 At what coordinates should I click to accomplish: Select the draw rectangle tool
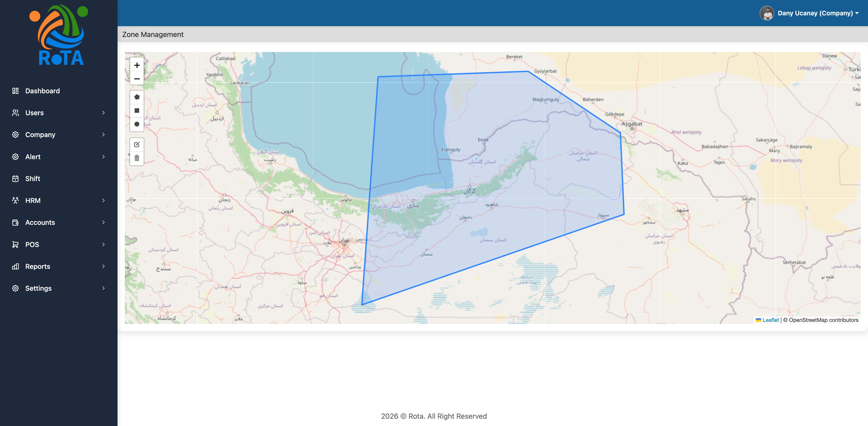[137, 111]
